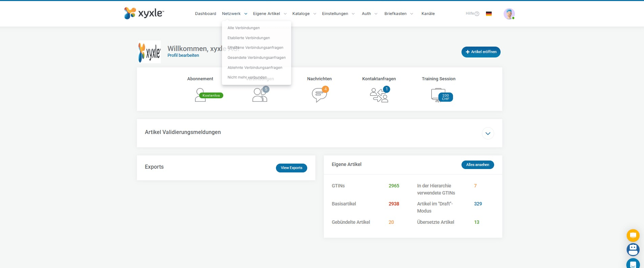The height and width of the screenshot is (268, 644).
Task: Open the Kontaktanfragen icon
Action: (379, 95)
